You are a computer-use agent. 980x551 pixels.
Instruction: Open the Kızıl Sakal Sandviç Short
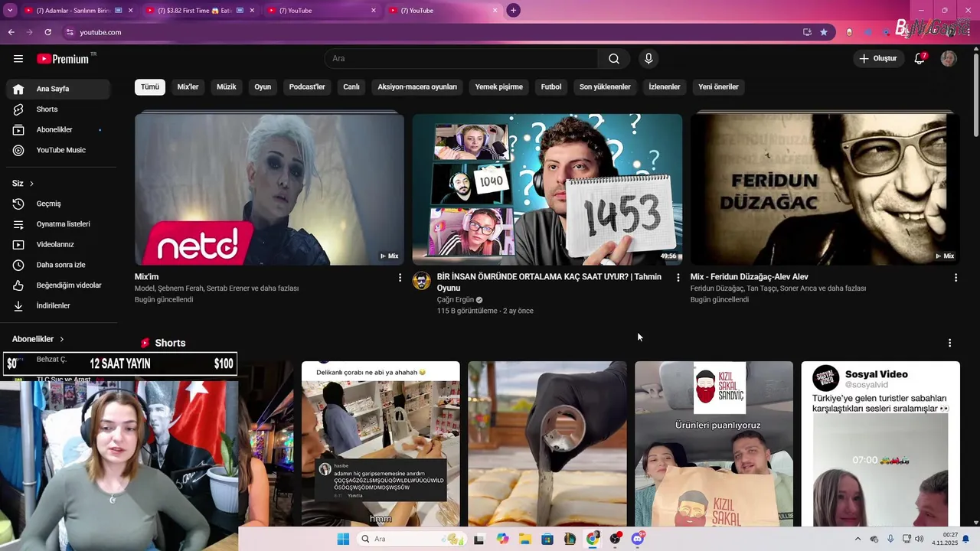click(714, 444)
